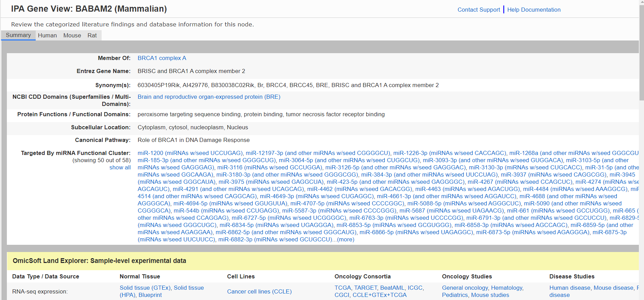Click 'BRISC and BRCA1 A complex member 2' gene name
The width and height of the screenshot is (644, 300).
[x=191, y=71]
